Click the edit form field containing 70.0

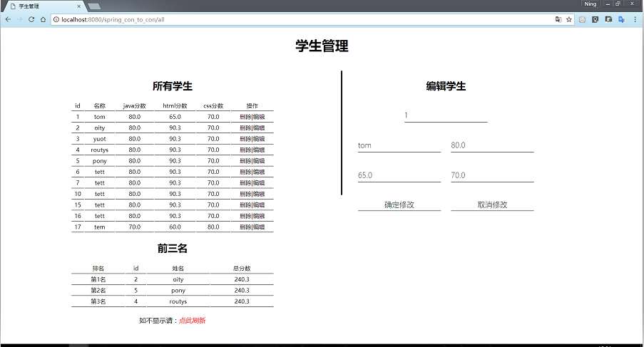click(492, 175)
